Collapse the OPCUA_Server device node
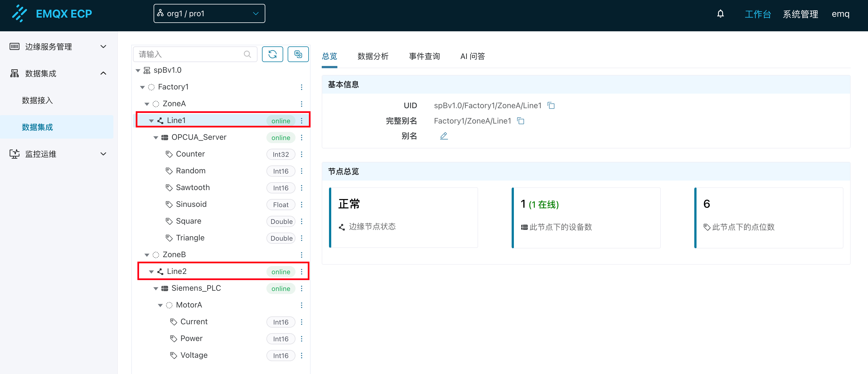Viewport: 868px width, 374px height. [156, 138]
